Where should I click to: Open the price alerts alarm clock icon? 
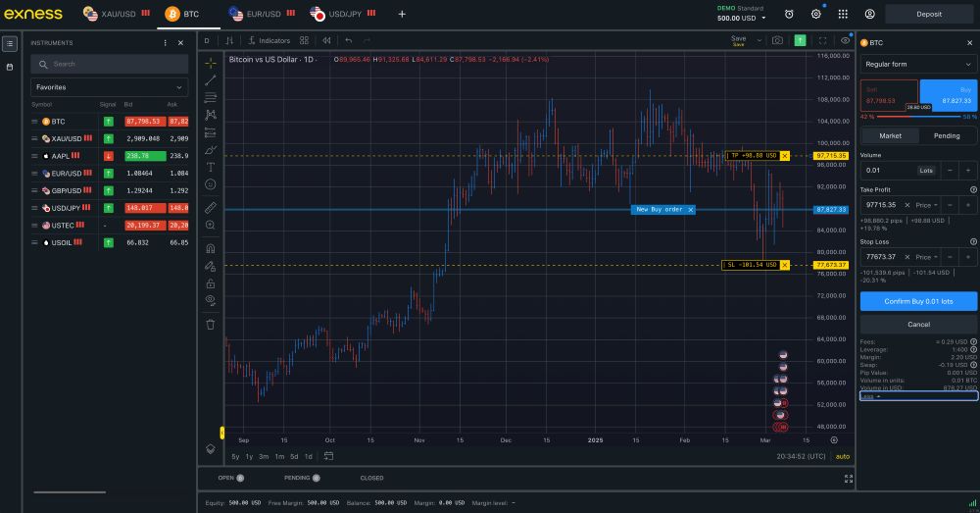[790, 14]
